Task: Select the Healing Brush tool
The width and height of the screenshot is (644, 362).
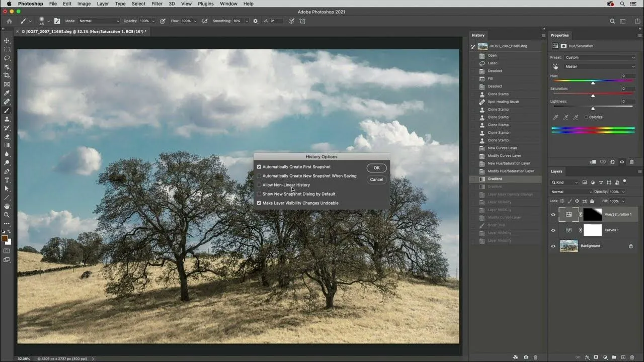Action: 7,102
